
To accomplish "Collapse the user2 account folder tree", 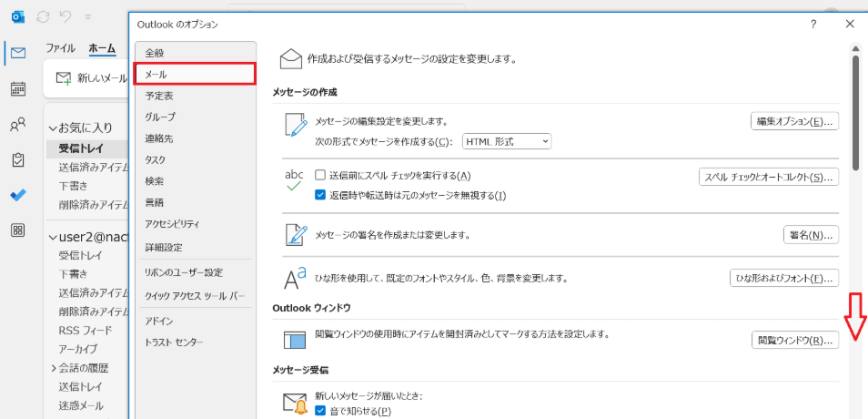I will tap(53, 238).
